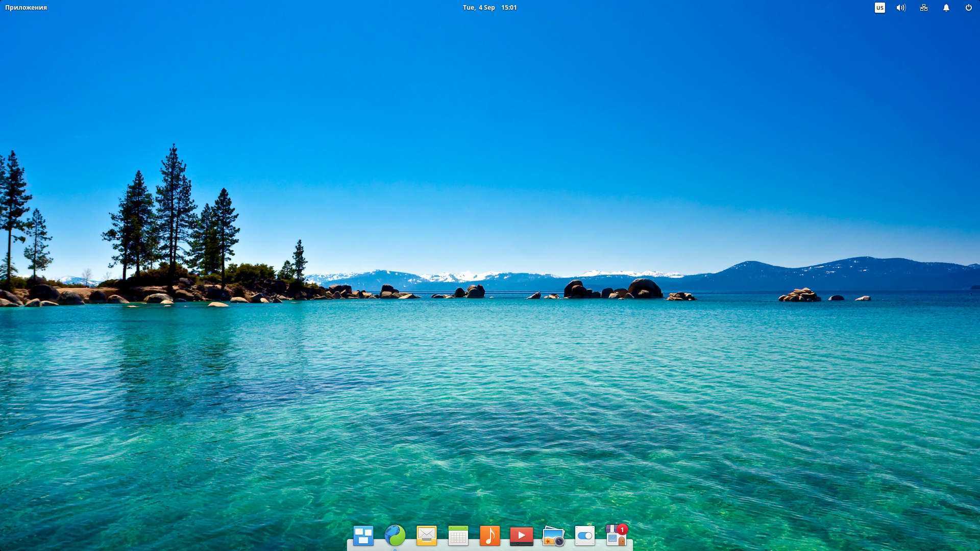Open the Mail app from dock

click(x=427, y=536)
